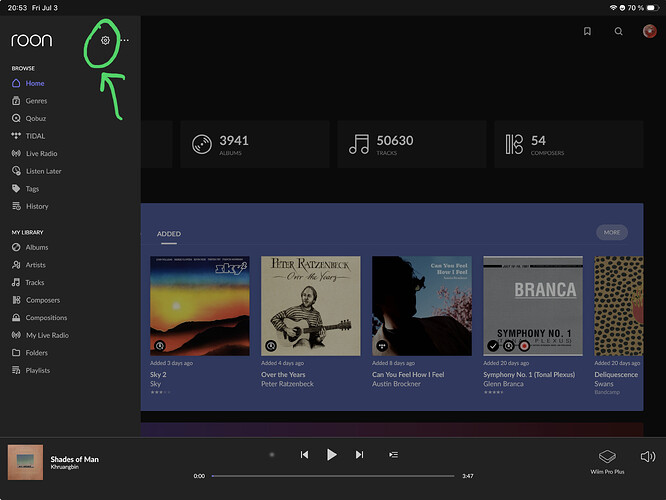Open the 3941 Albums stat card
The image size is (666, 500).
click(x=255, y=144)
